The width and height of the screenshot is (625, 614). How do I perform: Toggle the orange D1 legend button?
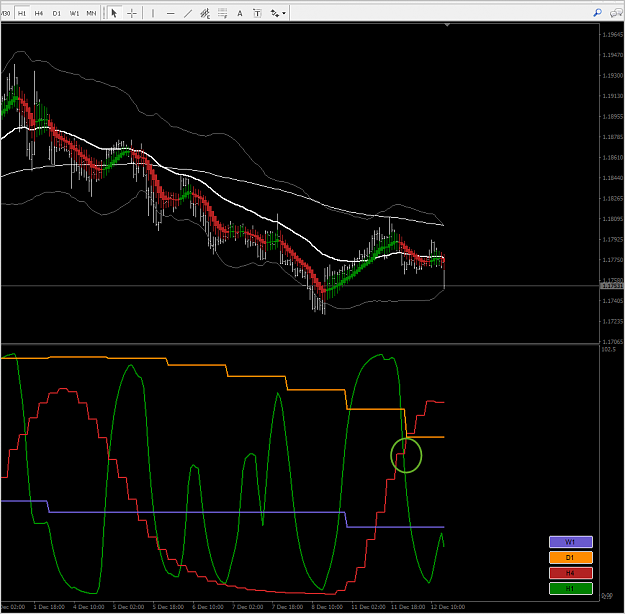[x=571, y=557]
